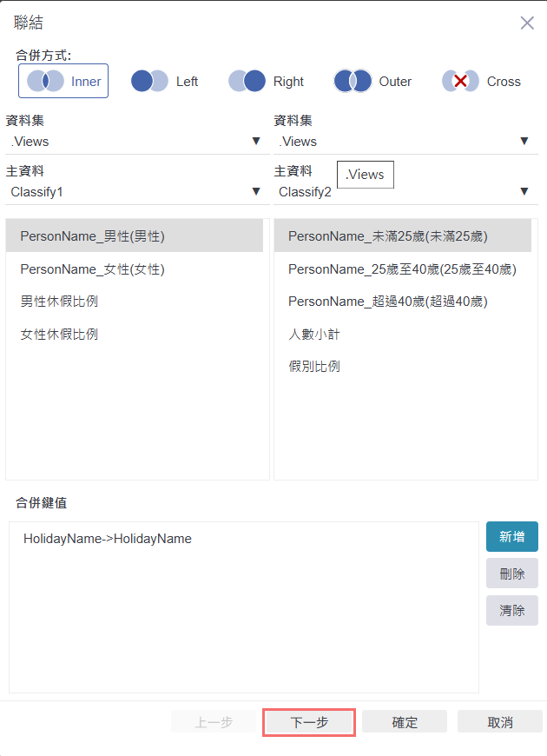Screen dimensions: 547x756
Task: Select HolidayName->HolidayName merge key
Action: pos(108,539)
